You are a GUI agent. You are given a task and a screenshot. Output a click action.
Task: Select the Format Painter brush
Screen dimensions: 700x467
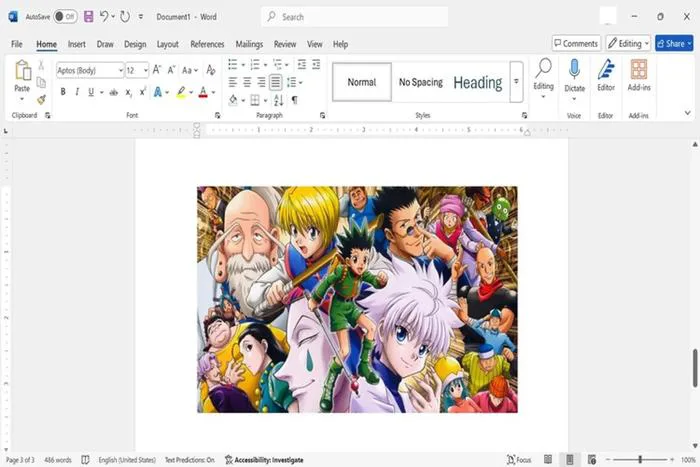click(x=42, y=100)
